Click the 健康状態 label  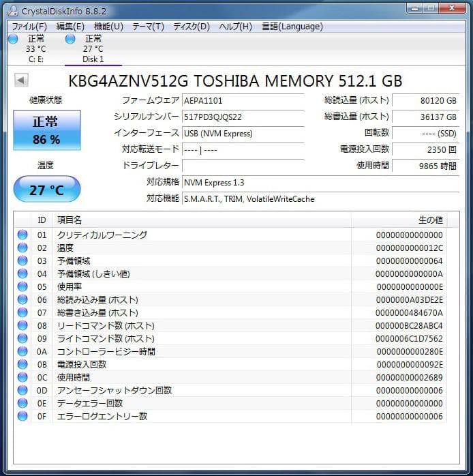tap(46, 100)
